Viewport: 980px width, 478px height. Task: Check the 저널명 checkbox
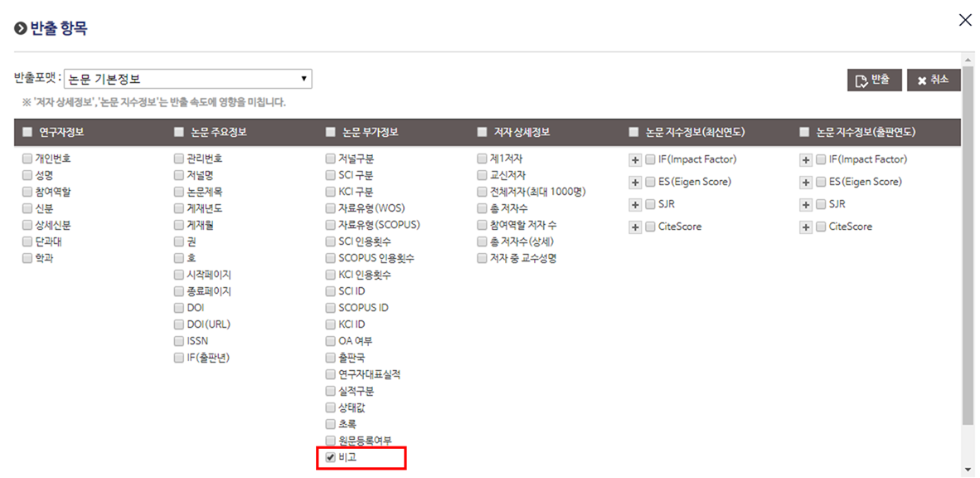click(179, 175)
